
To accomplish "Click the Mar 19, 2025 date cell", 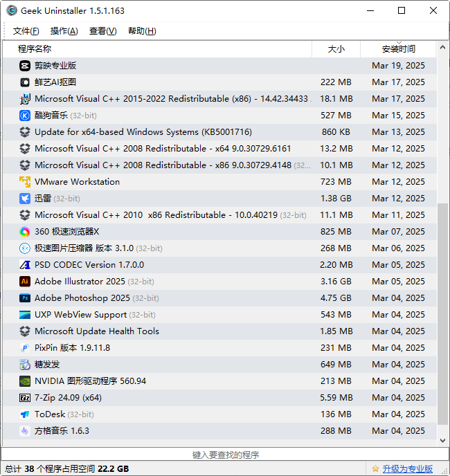I will (x=398, y=66).
